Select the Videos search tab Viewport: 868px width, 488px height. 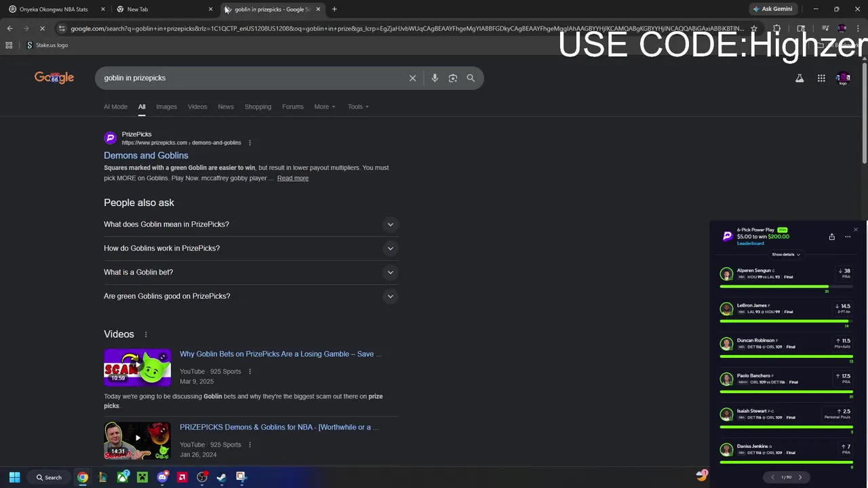[x=197, y=106]
